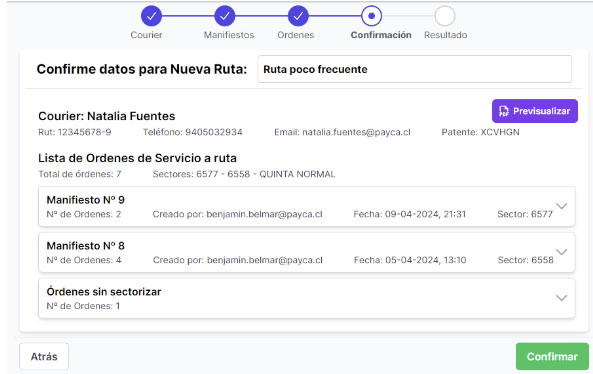Click the completed Ordenes step circle
593x374 pixels.
298,16
